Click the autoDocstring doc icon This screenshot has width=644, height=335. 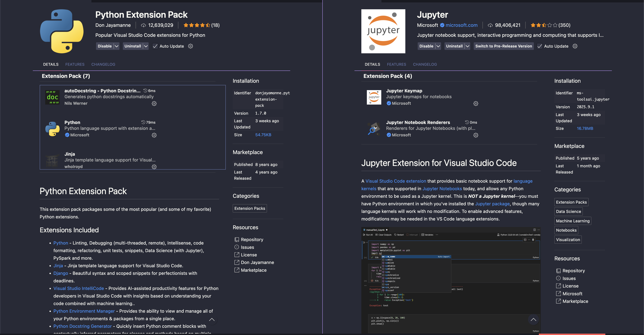[x=53, y=97]
